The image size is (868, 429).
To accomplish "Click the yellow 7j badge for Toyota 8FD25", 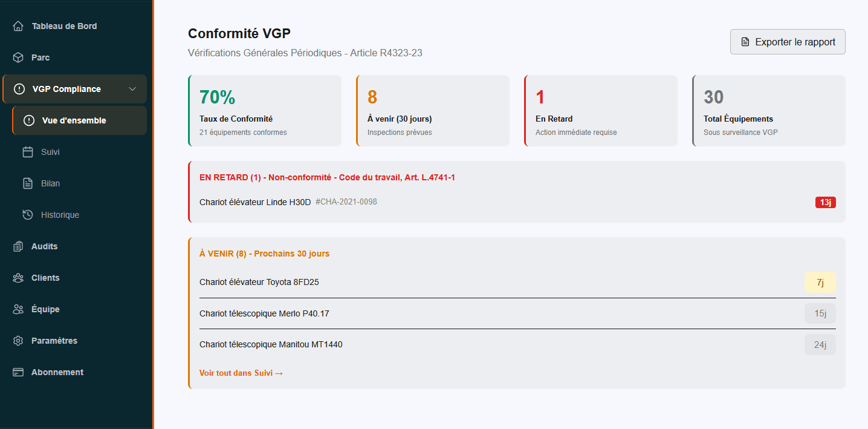I will tap(820, 282).
